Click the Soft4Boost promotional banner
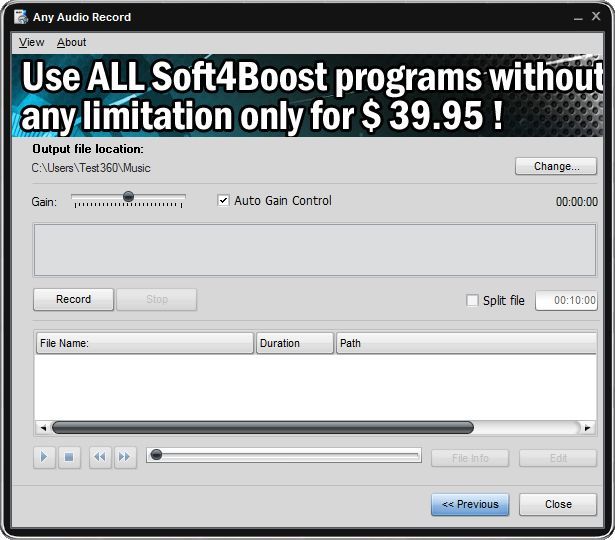This screenshot has width=615, height=540. [308, 96]
